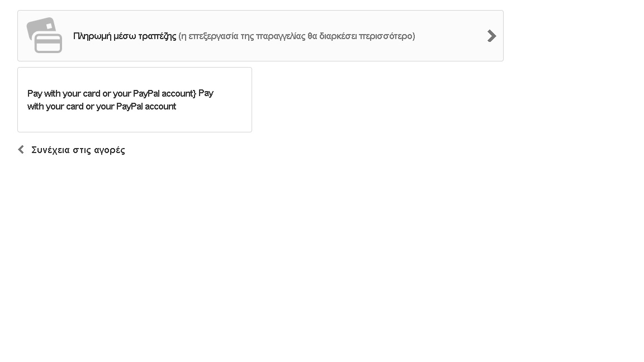The width and height of the screenshot is (644, 362).
Task: Choose Pay with your card or PayPal
Action: point(134,99)
